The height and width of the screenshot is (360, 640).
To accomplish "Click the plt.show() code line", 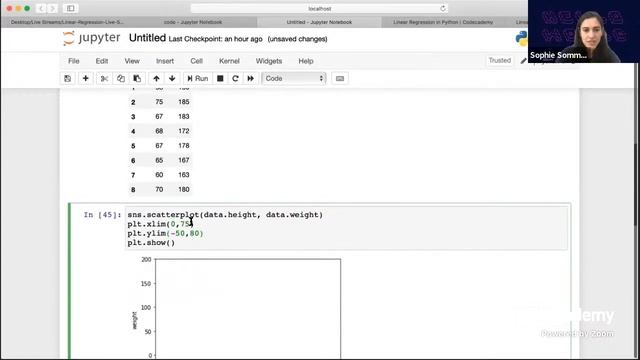I will click(151, 243).
